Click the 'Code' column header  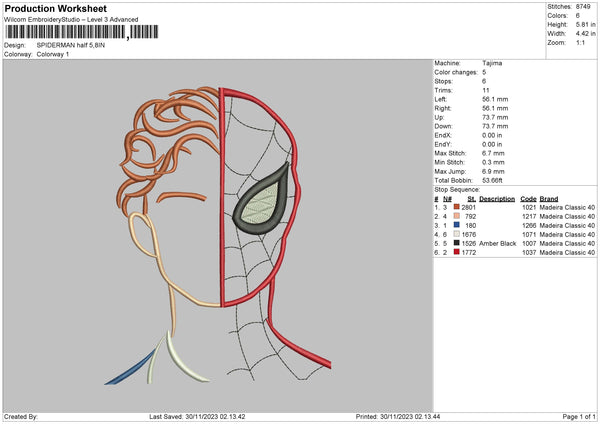point(529,198)
